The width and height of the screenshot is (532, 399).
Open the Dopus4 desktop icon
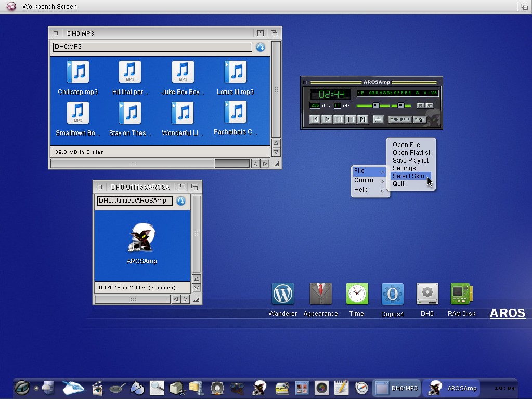392,295
